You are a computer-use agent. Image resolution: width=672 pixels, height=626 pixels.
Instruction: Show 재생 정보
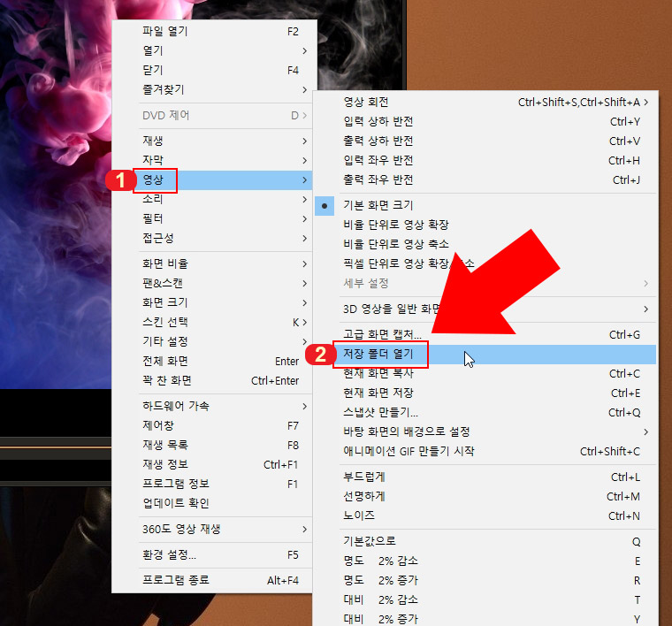click(214, 464)
